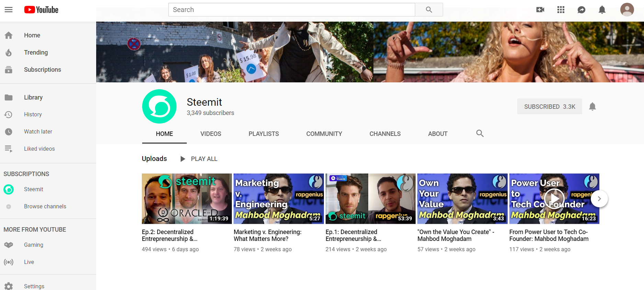Open the Own Your Value thumbnail

pos(462,199)
